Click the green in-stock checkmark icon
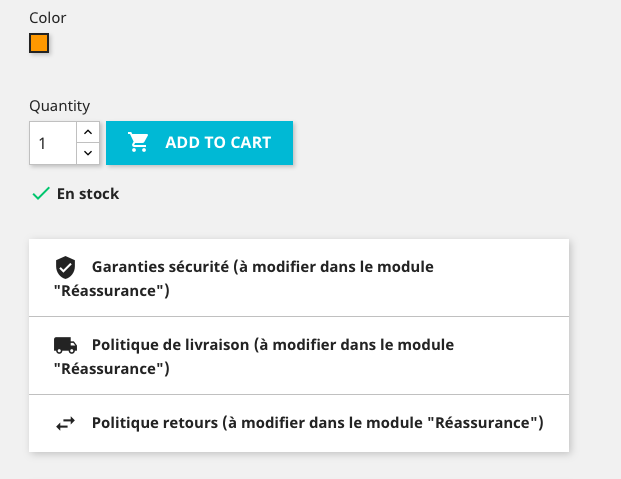 (41, 194)
